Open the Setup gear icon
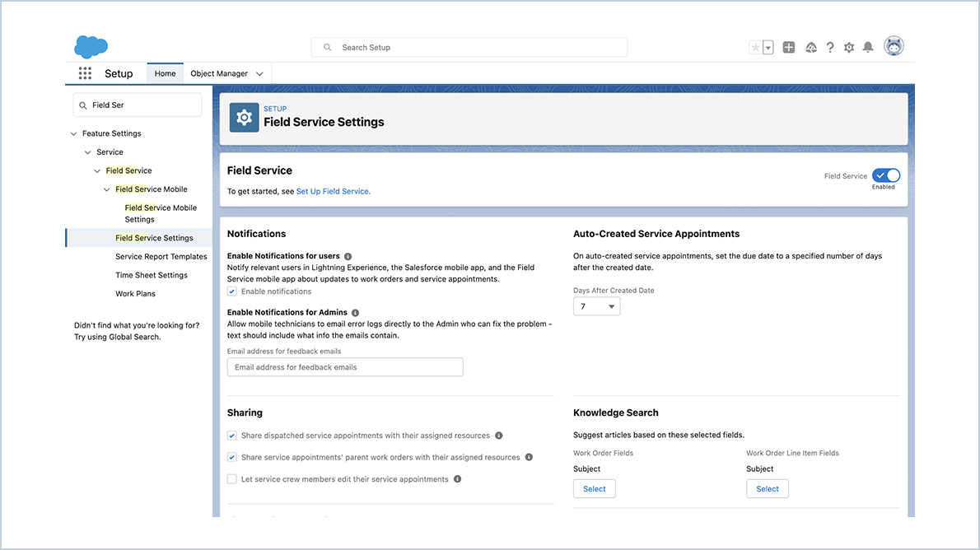The height and width of the screenshot is (550, 980). coord(849,47)
